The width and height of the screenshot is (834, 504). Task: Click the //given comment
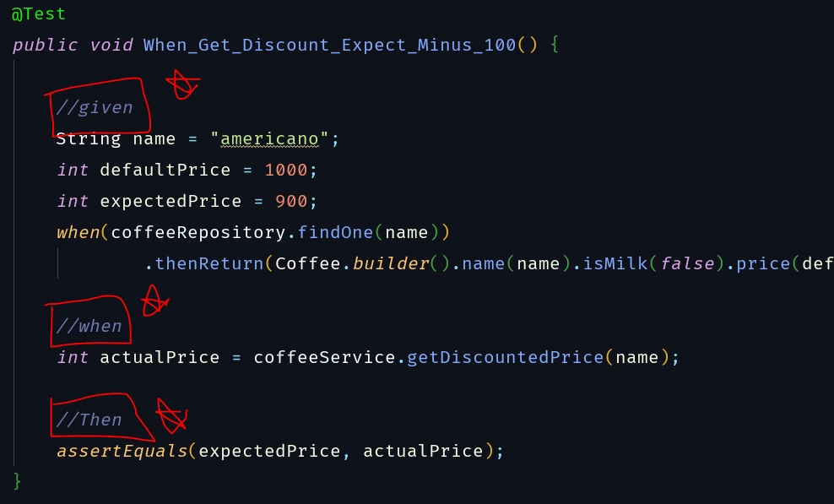pos(95,108)
